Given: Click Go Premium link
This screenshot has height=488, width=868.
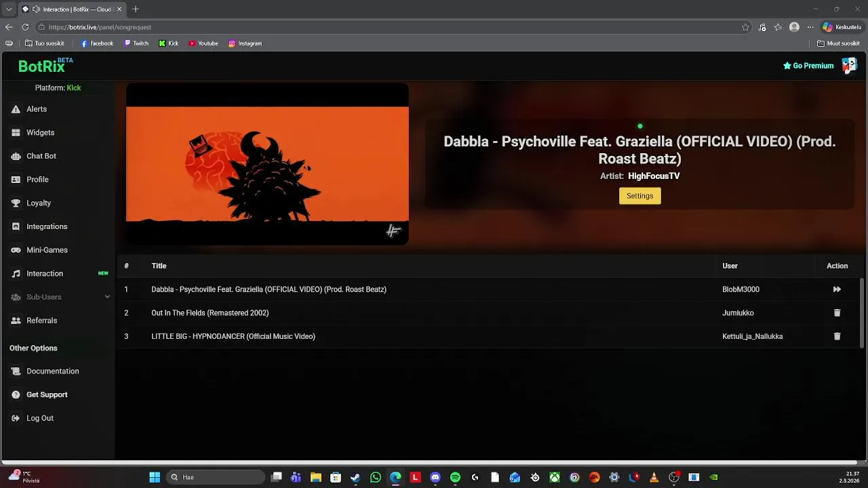Looking at the screenshot, I should [x=808, y=66].
